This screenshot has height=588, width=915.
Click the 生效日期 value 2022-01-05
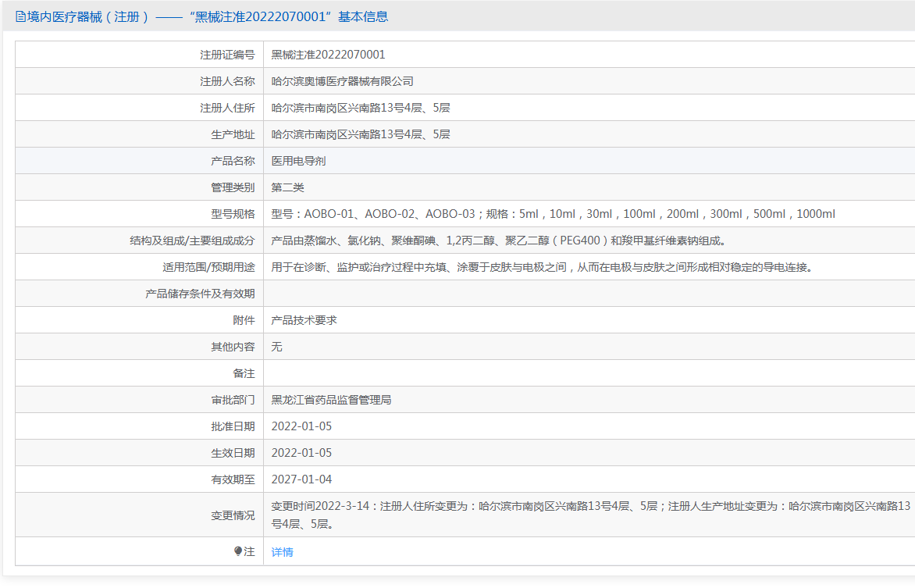point(301,453)
